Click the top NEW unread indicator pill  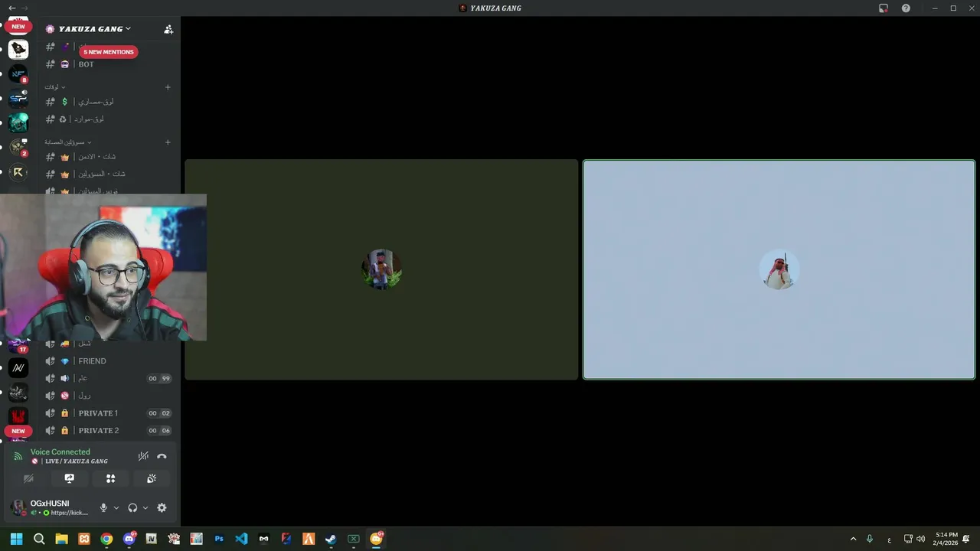click(18, 27)
